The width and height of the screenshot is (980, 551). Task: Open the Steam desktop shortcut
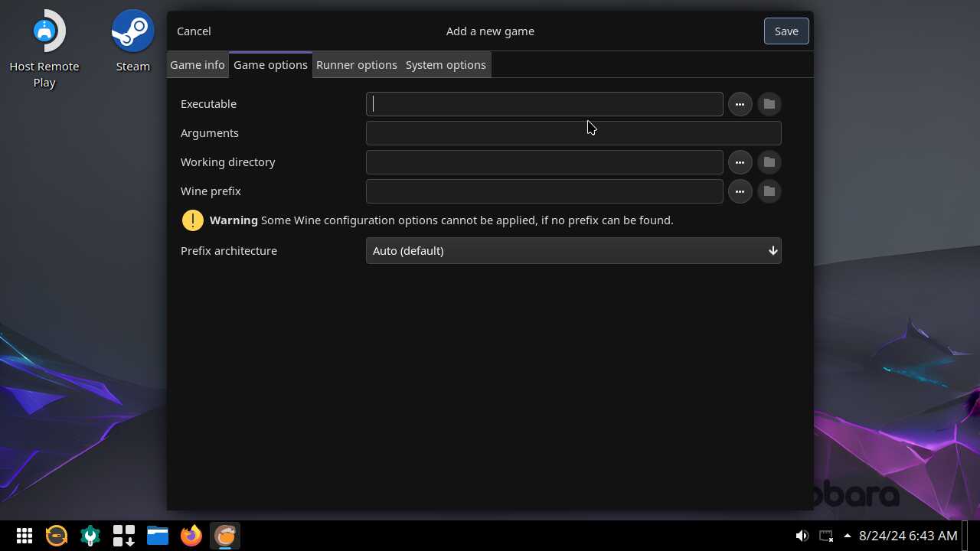[133, 41]
